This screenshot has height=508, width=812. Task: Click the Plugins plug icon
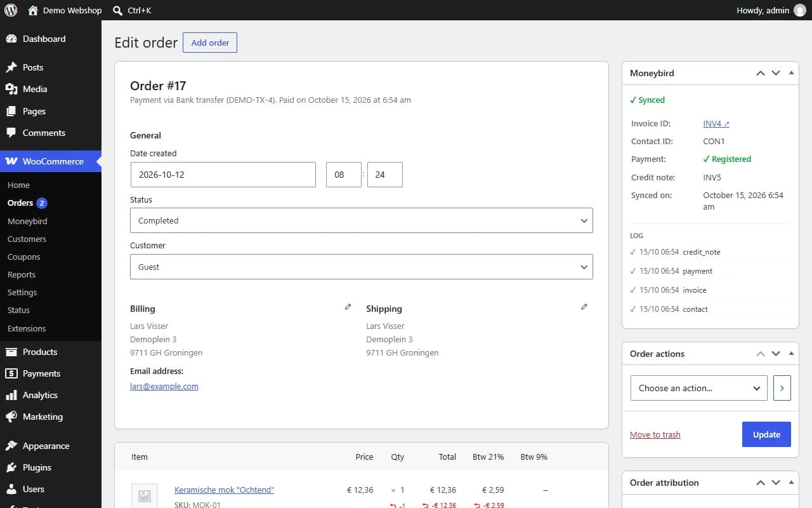point(11,467)
